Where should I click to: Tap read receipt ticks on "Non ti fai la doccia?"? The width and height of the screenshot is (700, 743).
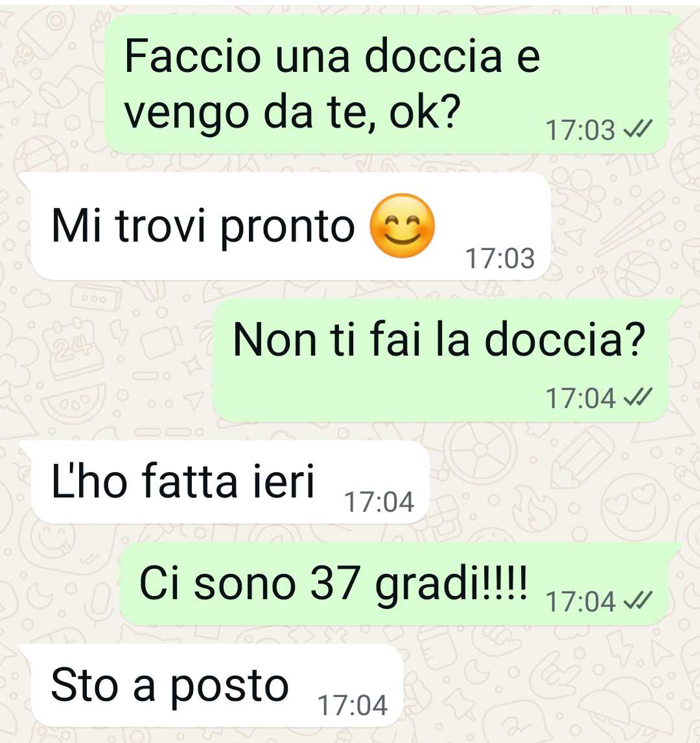(x=637, y=397)
